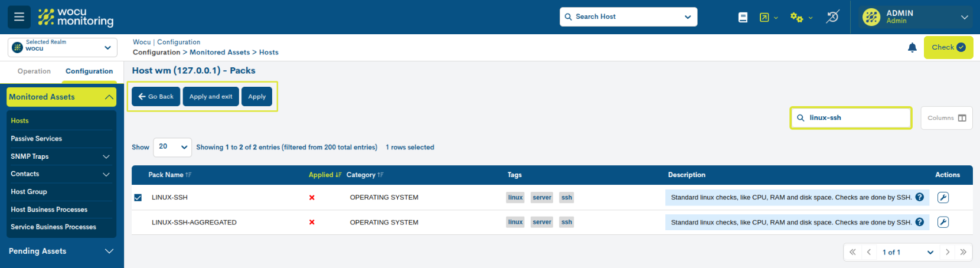This screenshot has width=980, height=268.
Task: Go to first page of results
Action: (x=852, y=252)
